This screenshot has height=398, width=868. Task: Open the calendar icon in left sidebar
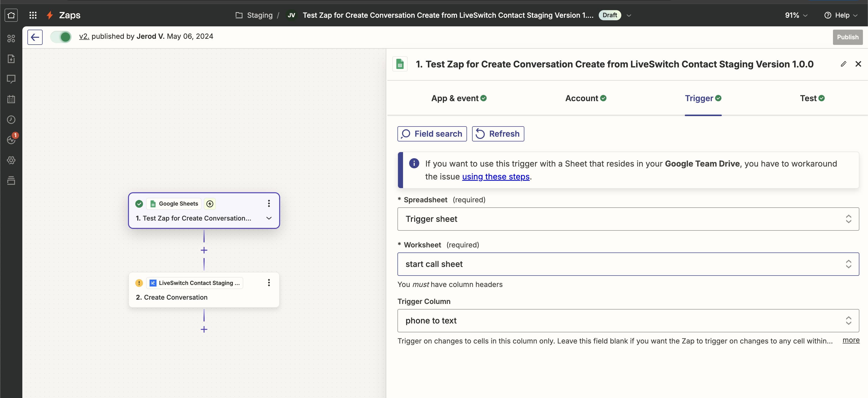[11, 99]
